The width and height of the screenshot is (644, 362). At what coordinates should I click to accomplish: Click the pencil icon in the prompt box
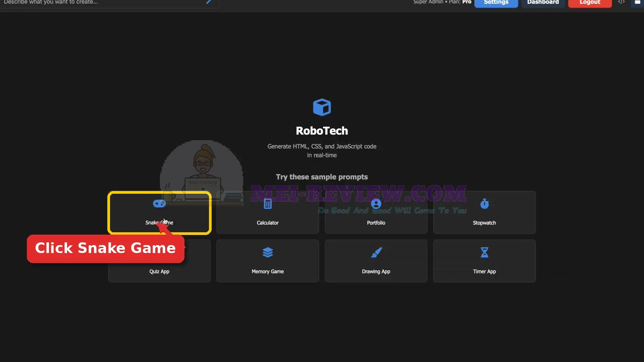[x=209, y=2]
